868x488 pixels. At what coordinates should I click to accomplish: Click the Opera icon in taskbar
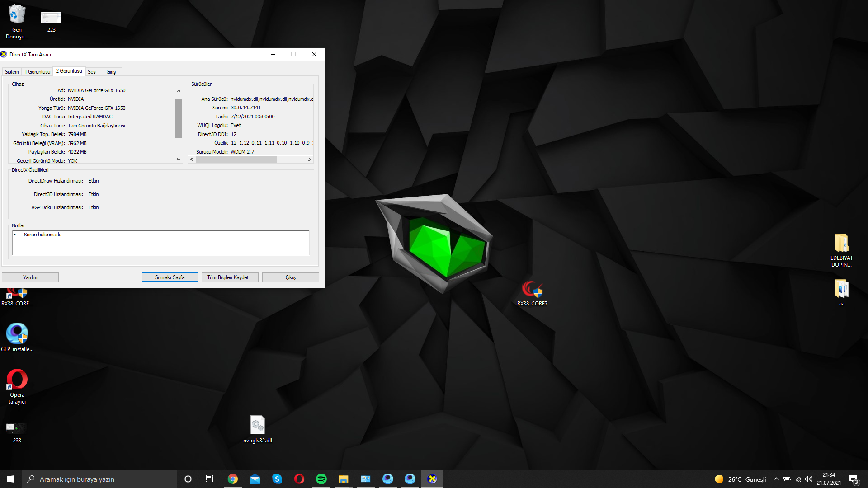tap(299, 479)
